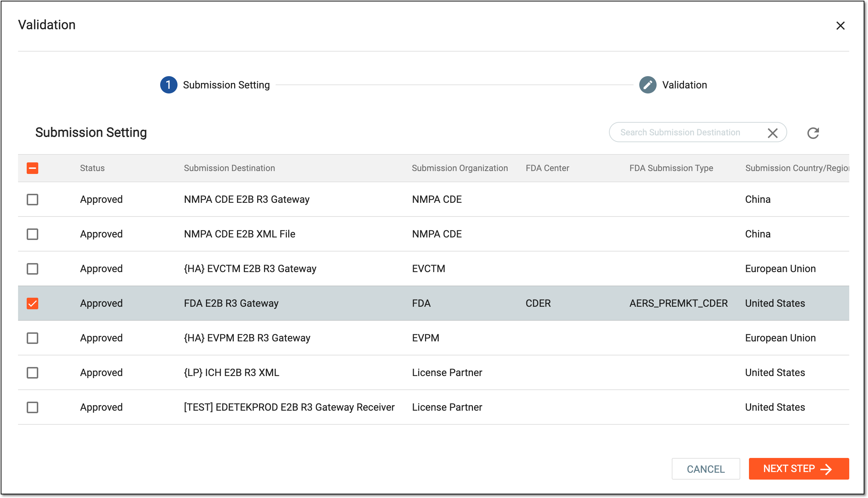Click the Status column header
Screen dimensions: 868x498
pyautogui.click(x=92, y=168)
